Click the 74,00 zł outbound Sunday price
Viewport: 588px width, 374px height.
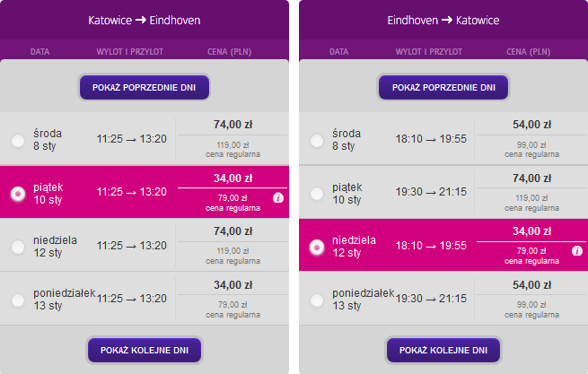(233, 231)
